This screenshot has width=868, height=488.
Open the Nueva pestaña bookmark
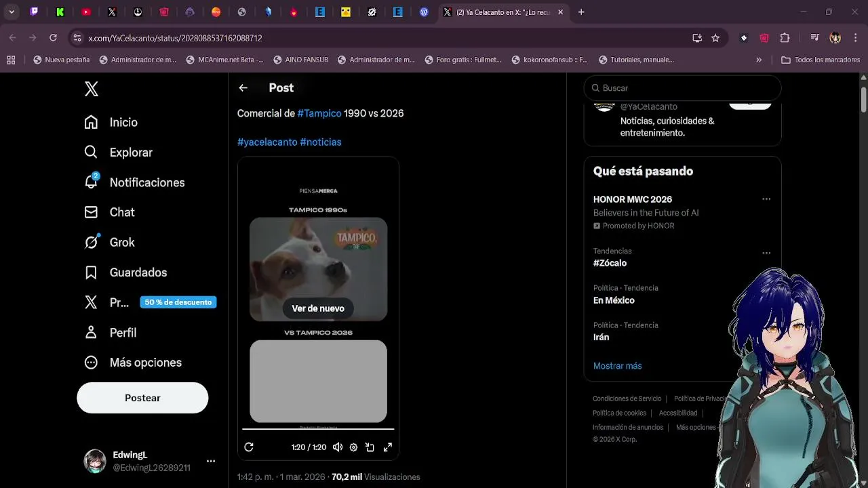pyautogui.click(x=62, y=60)
